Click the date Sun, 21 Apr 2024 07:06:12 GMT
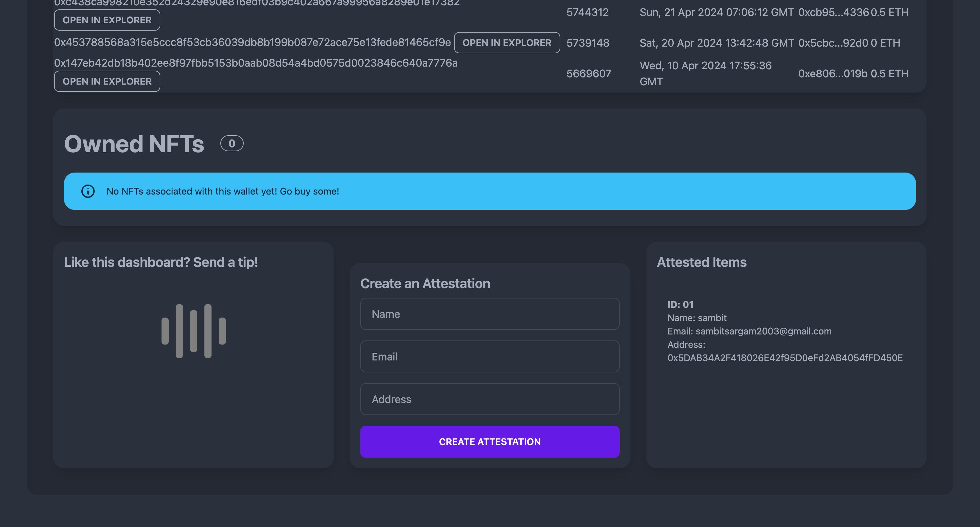 tap(716, 12)
